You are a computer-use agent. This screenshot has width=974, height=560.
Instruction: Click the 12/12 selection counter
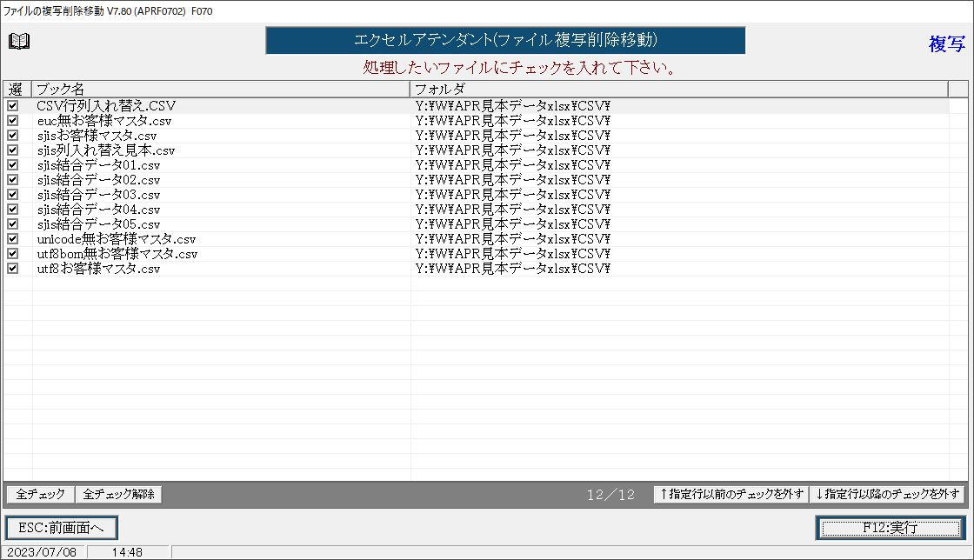pos(610,495)
